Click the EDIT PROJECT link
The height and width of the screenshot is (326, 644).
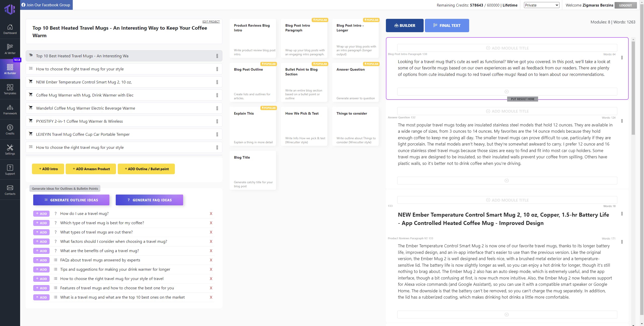(x=211, y=22)
